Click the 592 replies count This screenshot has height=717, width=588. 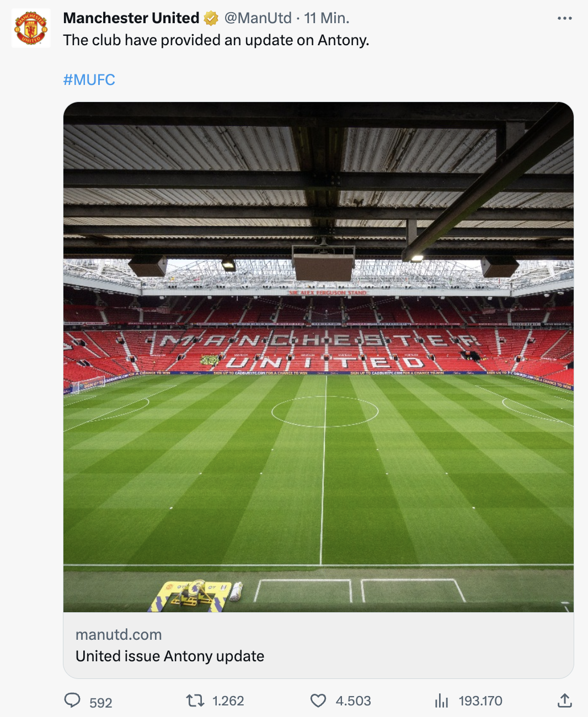[x=101, y=703]
